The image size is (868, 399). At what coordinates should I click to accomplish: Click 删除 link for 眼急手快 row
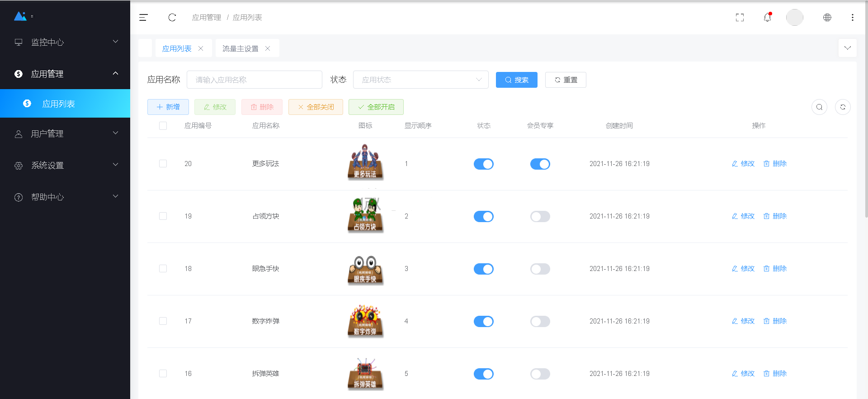775,269
